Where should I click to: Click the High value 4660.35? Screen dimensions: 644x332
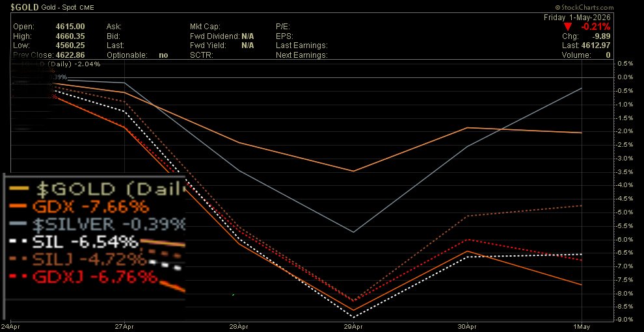(x=70, y=36)
